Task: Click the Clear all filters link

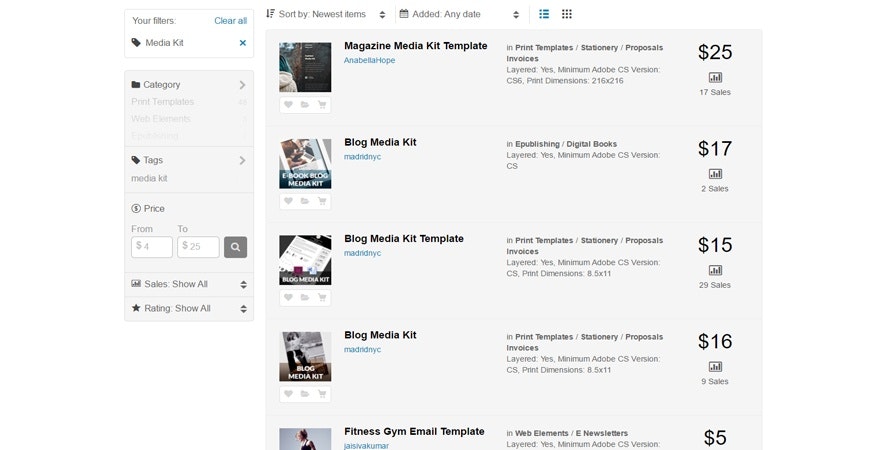Action: click(230, 20)
